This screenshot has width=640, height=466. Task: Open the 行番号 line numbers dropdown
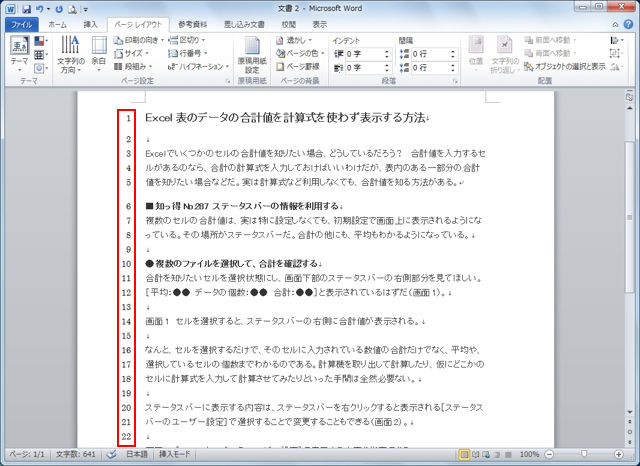click(x=188, y=53)
